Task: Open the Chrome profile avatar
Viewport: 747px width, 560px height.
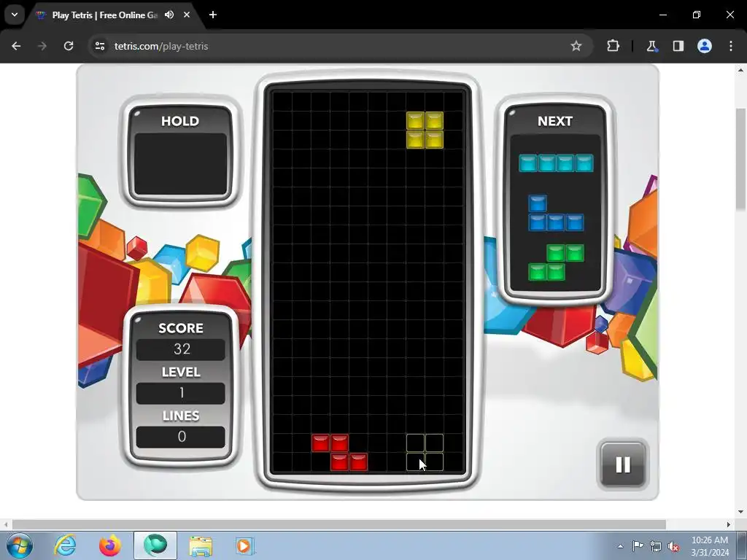Action: 705,46
